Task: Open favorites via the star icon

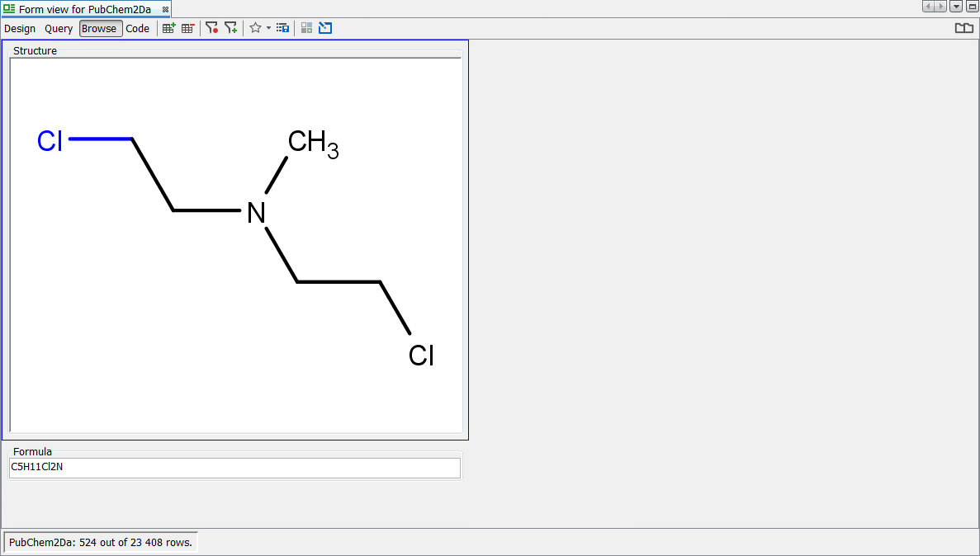Action: point(254,28)
